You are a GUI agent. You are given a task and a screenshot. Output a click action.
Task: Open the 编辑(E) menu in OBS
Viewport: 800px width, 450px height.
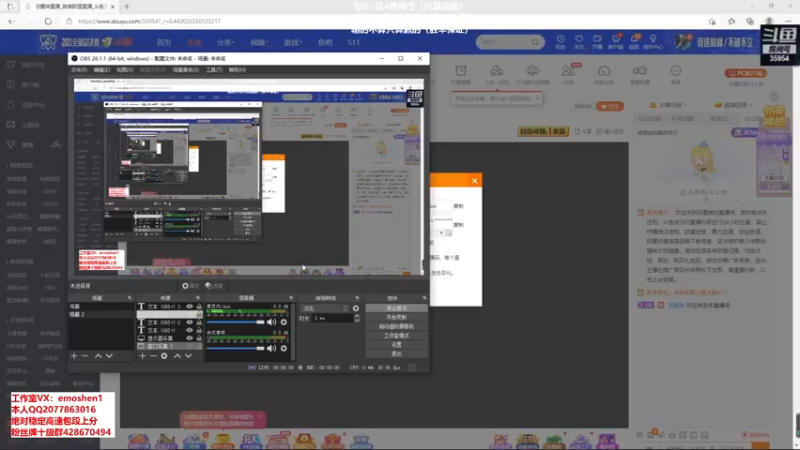coord(102,70)
